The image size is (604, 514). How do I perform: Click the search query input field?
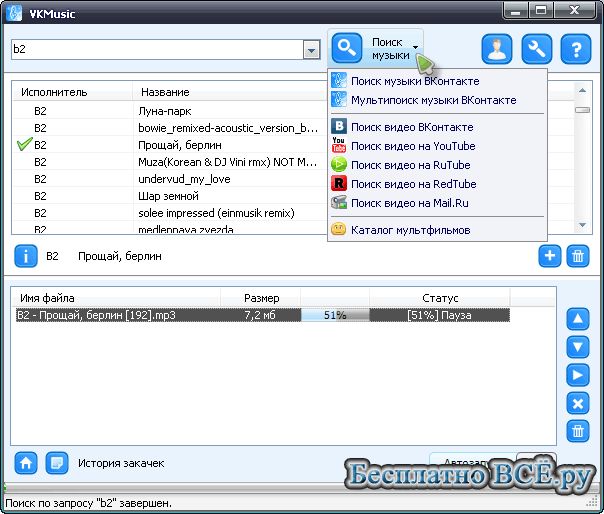coord(158,49)
